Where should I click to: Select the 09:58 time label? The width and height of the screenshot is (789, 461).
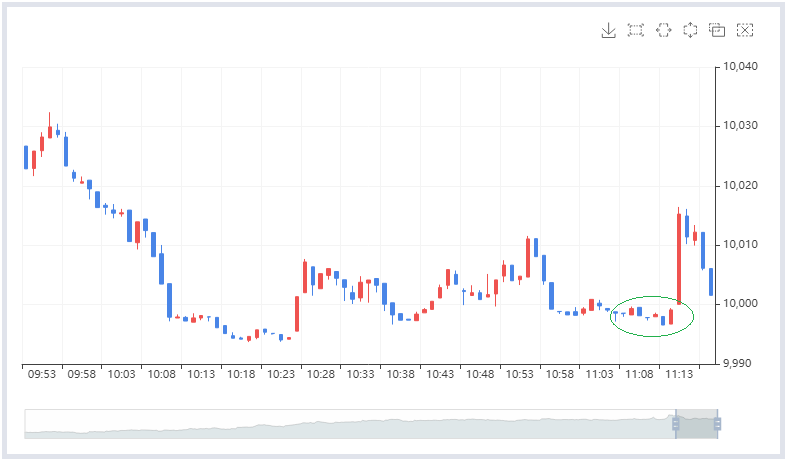[x=82, y=374]
